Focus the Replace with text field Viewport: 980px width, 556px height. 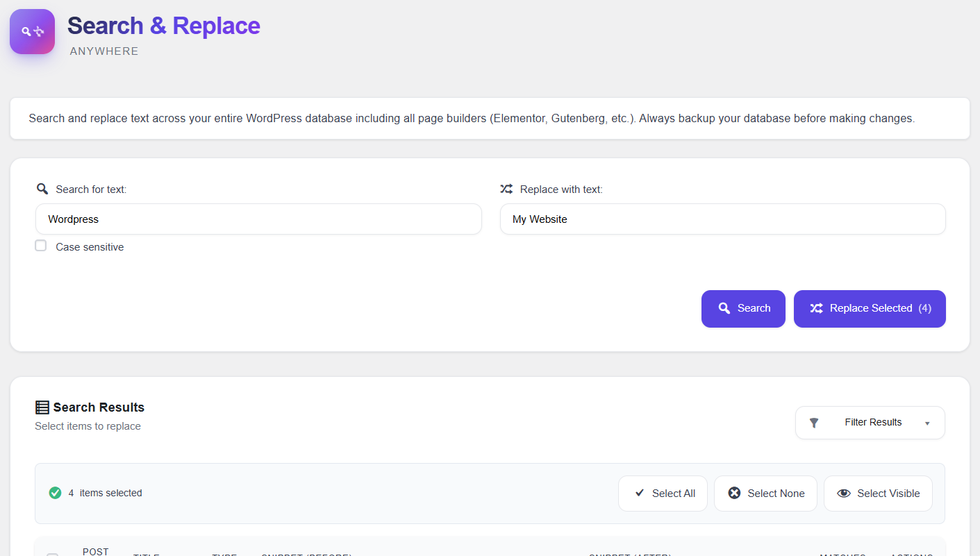click(722, 219)
